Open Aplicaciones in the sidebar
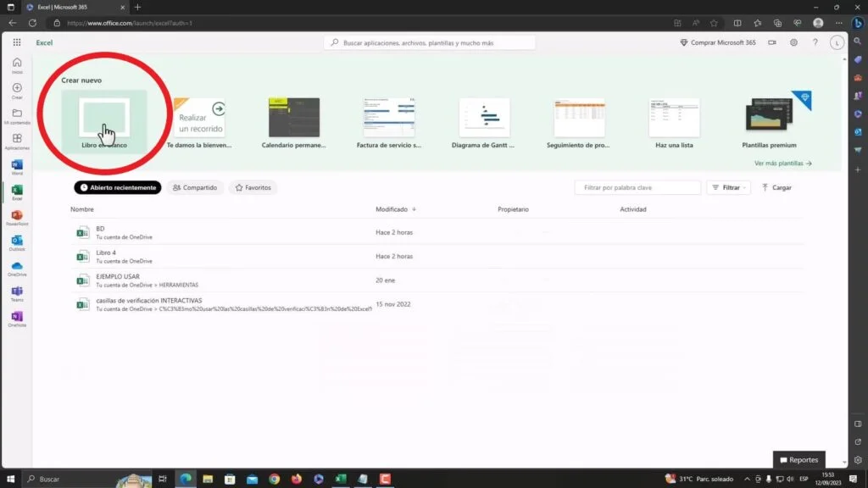868x488 pixels. (x=17, y=141)
